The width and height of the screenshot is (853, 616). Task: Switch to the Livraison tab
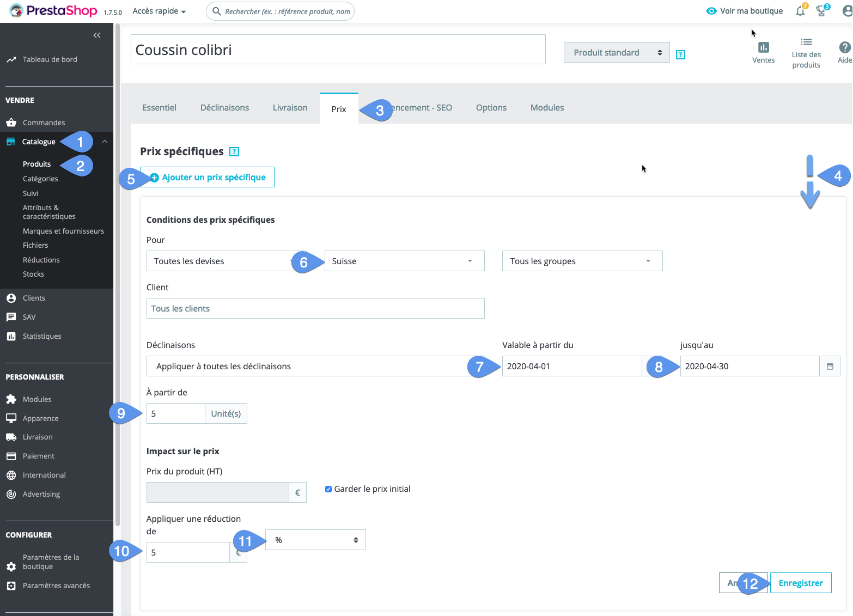point(290,108)
